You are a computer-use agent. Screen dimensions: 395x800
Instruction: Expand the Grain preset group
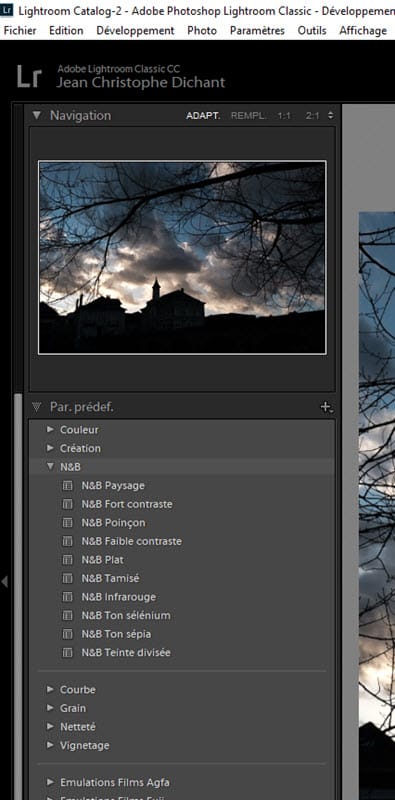pyautogui.click(x=50, y=708)
